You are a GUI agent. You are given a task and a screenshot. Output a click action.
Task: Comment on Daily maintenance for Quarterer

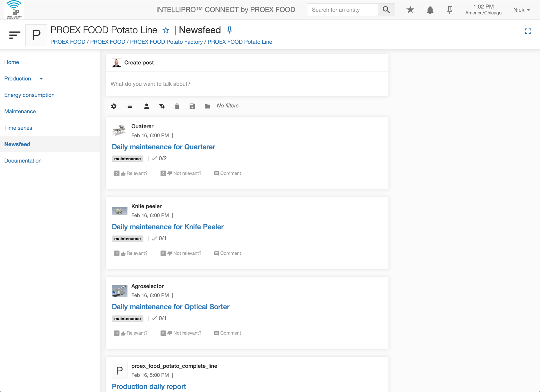[228, 173]
